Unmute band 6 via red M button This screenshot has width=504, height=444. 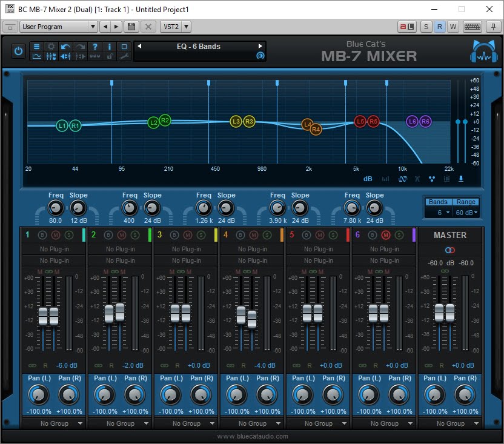(x=386, y=235)
